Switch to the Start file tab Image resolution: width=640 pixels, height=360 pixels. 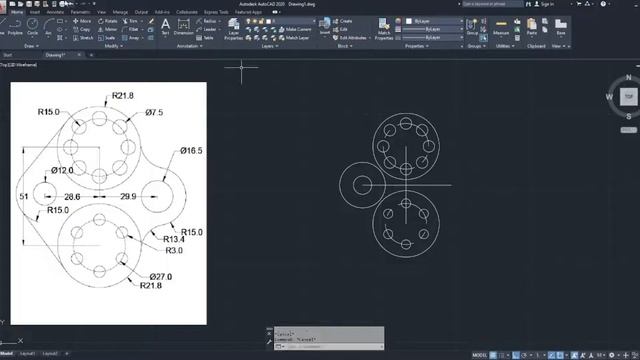(7, 55)
